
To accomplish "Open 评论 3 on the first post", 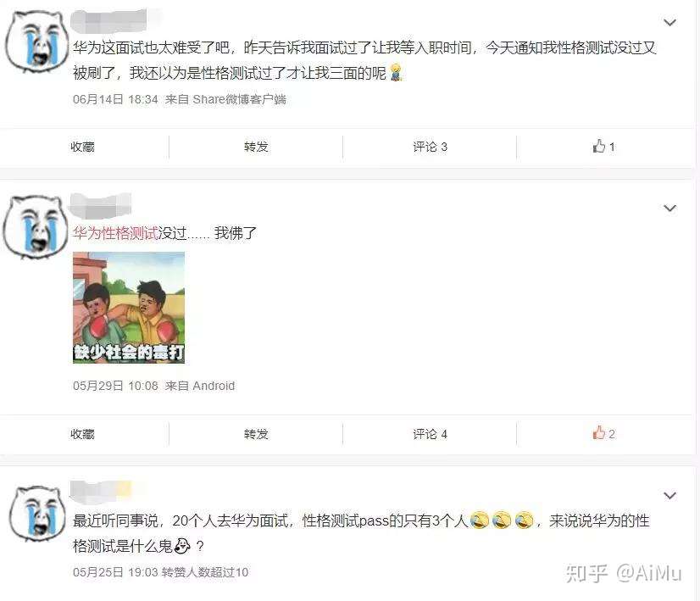I will pos(430,147).
